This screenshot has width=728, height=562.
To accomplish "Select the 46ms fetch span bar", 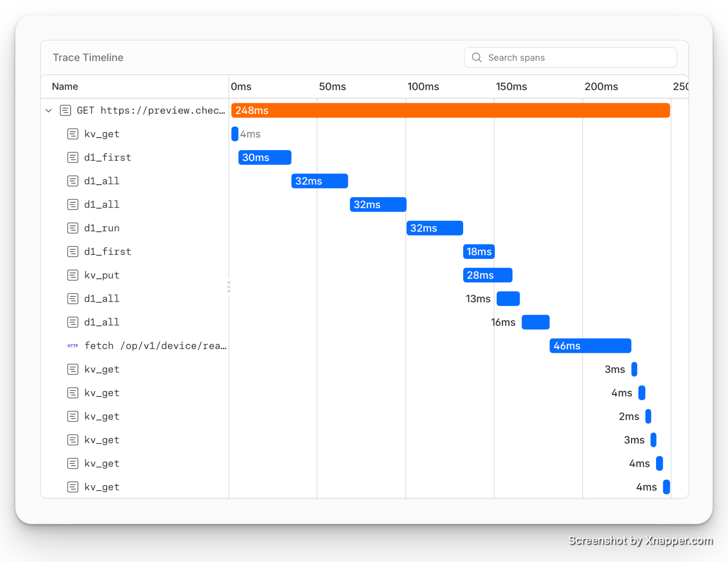I will (590, 346).
